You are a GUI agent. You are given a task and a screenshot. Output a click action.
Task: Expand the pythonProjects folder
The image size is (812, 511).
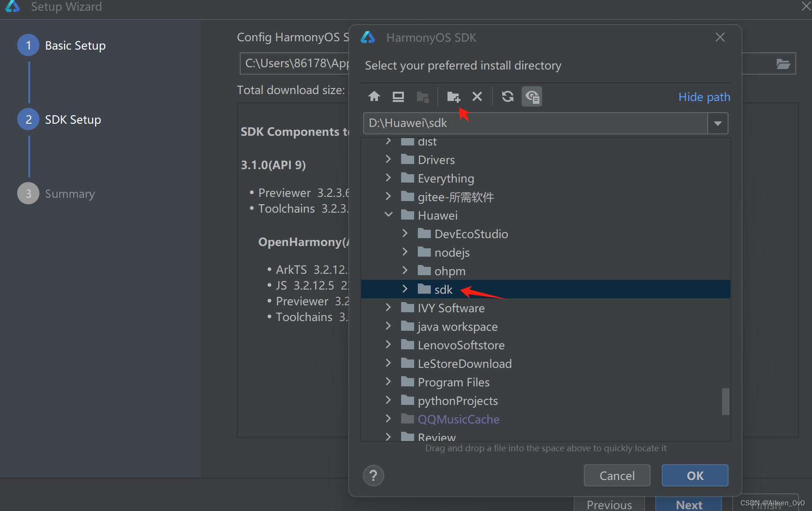click(x=388, y=400)
